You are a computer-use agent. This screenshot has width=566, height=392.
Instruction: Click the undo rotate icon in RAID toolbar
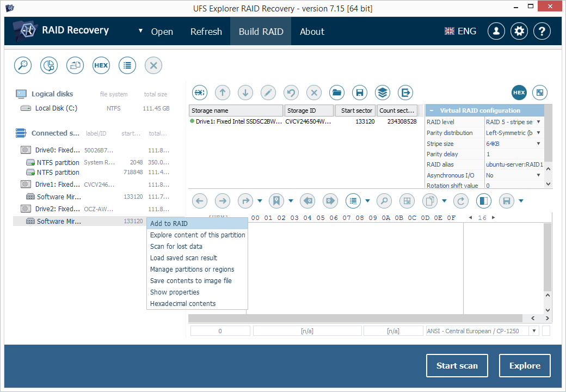coord(291,93)
